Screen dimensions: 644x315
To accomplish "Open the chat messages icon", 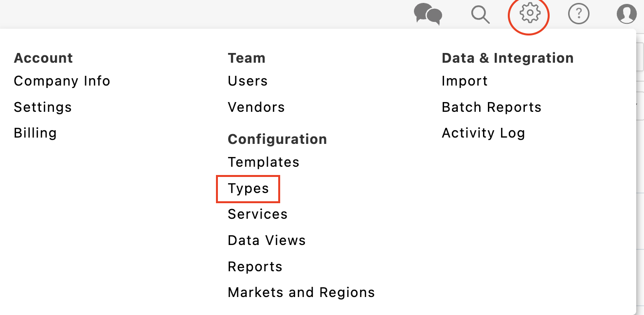I will [x=428, y=14].
